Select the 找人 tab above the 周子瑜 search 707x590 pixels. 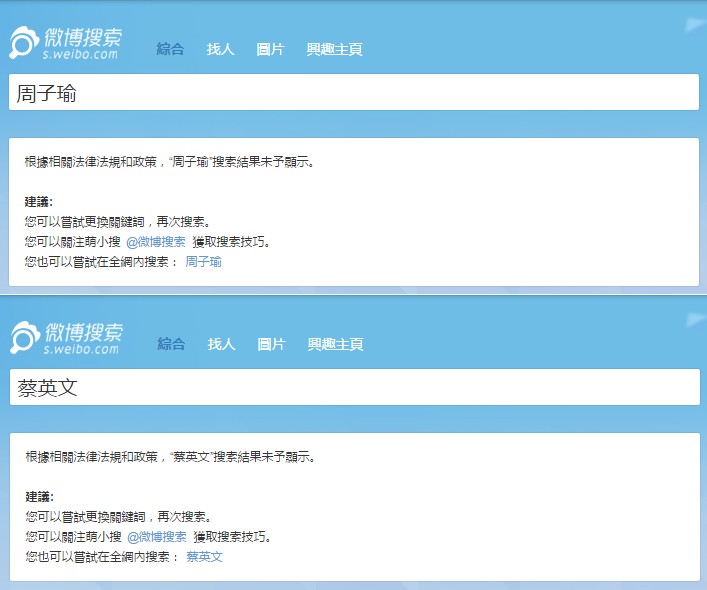pos(220,49)
